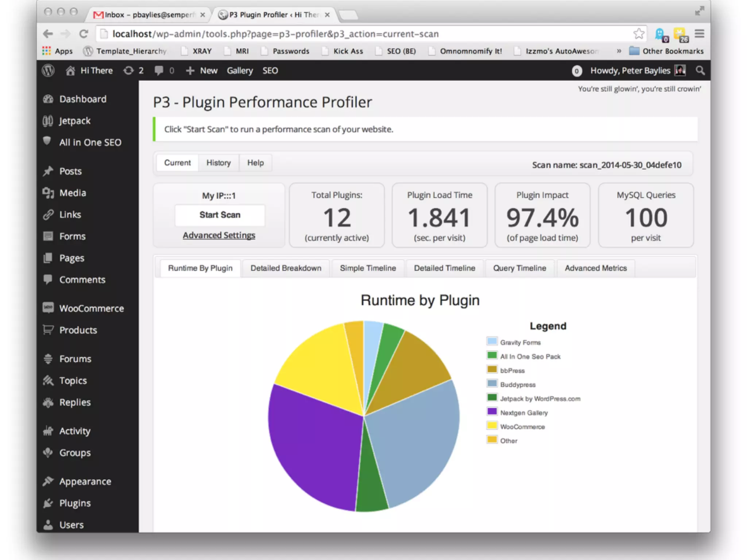Open the WordPress logo menu in admin bar
Viewport: 747px width, 560px height.
click(x=48, y=70)
